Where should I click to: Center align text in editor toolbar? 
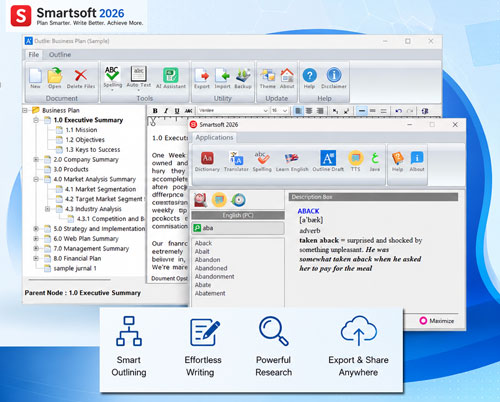(x=309, y=111)
